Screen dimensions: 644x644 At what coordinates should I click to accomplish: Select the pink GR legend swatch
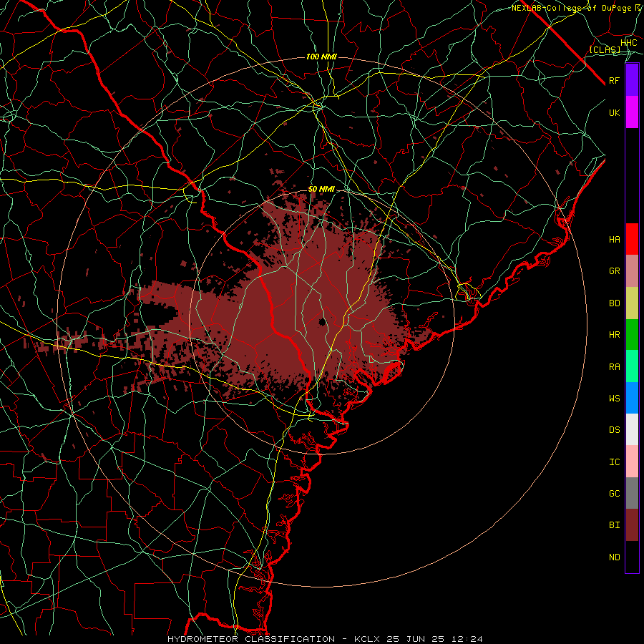[632, 270]
